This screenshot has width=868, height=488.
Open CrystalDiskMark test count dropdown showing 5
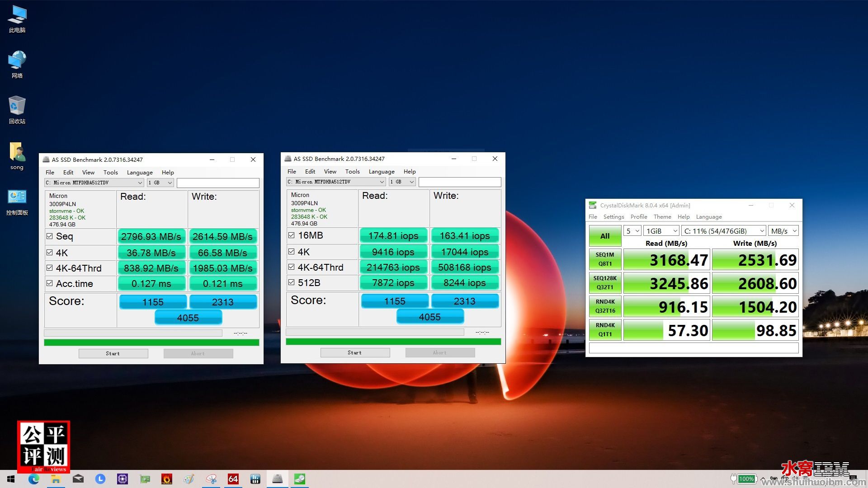[632, 231]
